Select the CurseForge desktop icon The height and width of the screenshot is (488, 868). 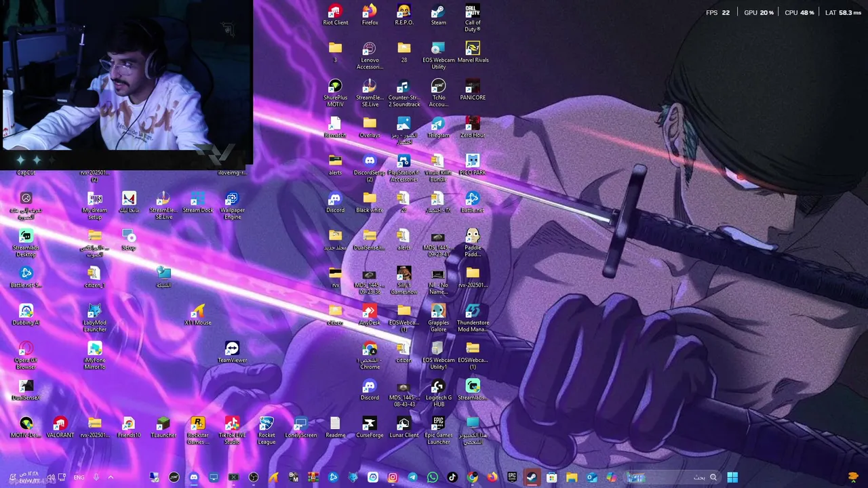[x=370, y=427]
